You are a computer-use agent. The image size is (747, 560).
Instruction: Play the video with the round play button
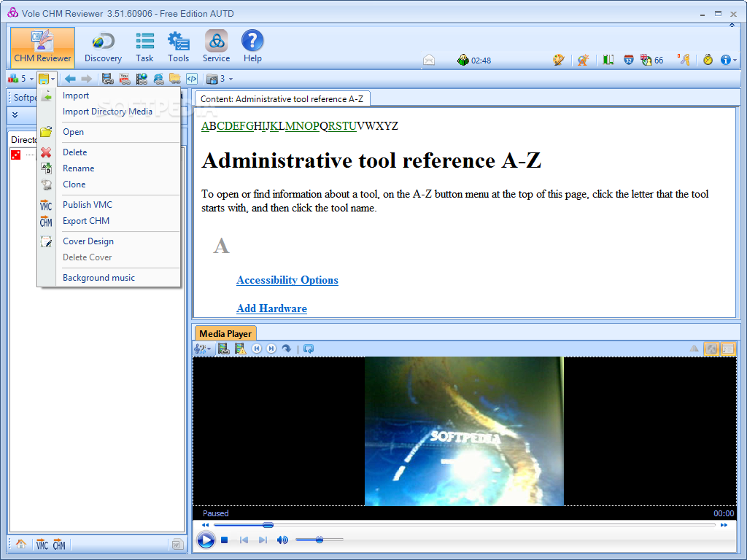206,540
